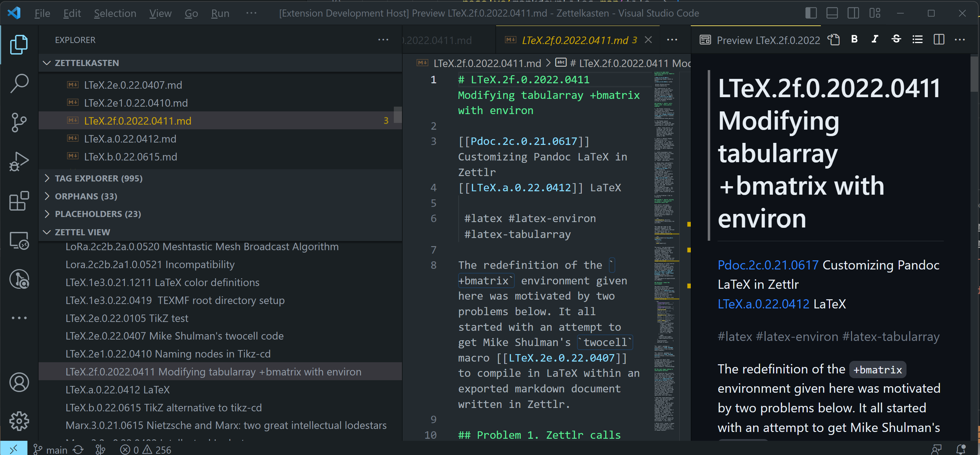Screen dimensions: 980x455
Task: Open the Edit menu
Action: tap(72, 13)
